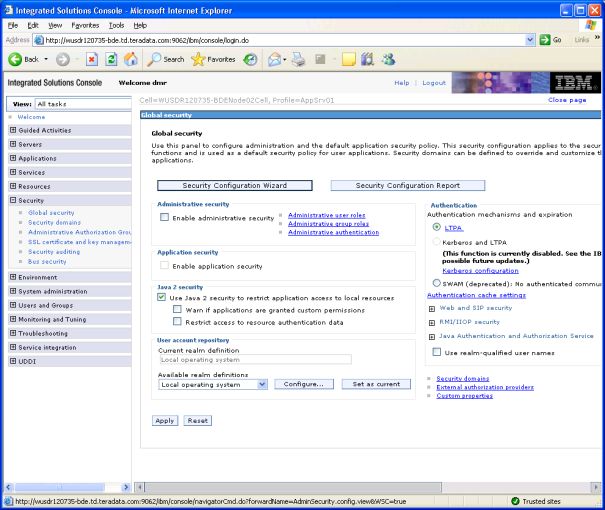Click the Apply button

click(165, 420)
